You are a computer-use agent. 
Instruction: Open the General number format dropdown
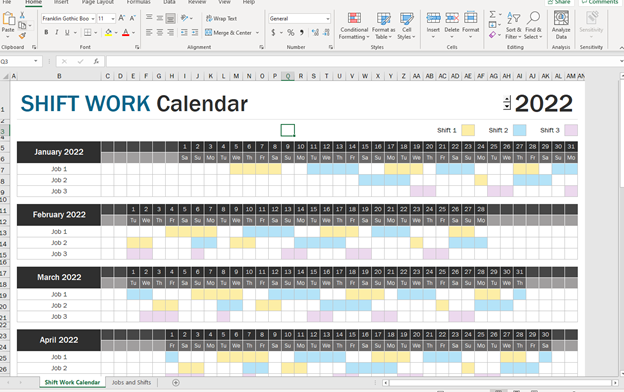coord(328,19)
